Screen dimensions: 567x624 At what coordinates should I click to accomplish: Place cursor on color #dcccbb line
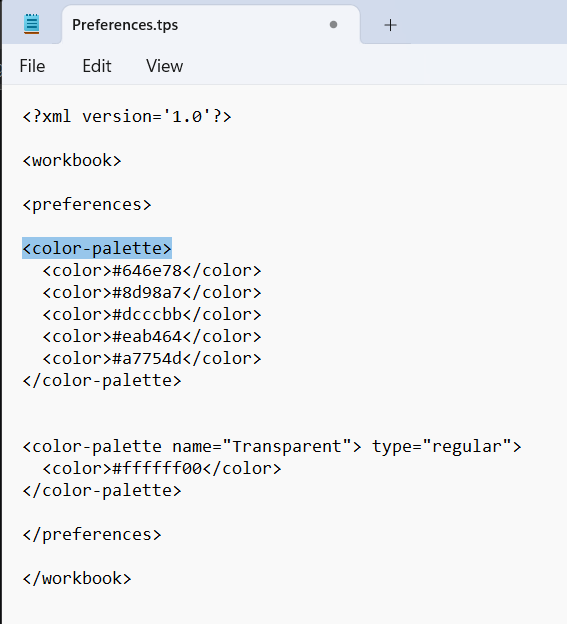click(x=152, y=314)
